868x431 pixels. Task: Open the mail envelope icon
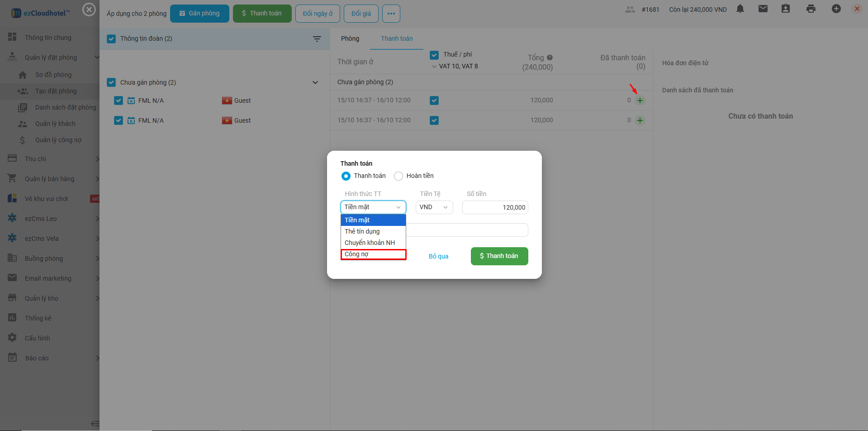(x=763, y=9)
